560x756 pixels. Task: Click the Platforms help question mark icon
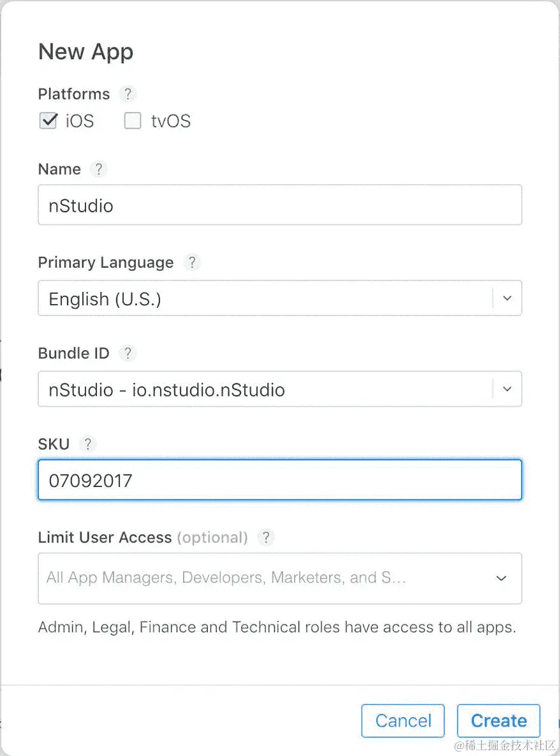(x=128, y=94)
